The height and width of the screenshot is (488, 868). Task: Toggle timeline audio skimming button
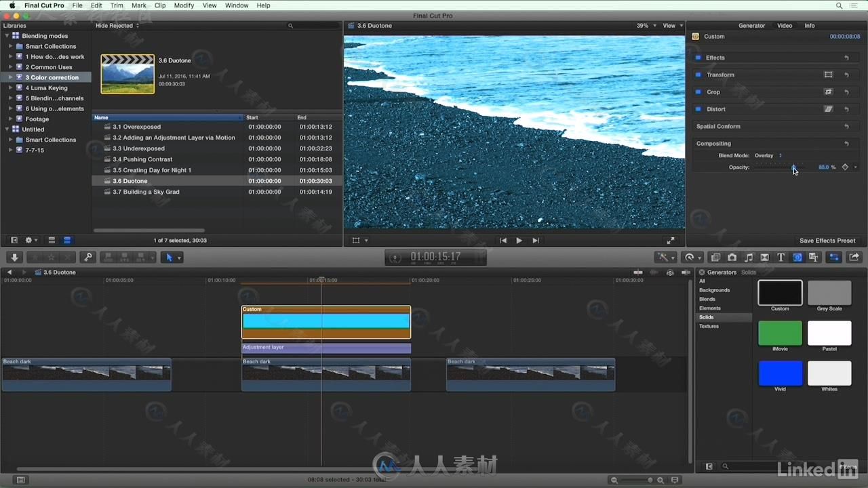(x=654, y=272)
